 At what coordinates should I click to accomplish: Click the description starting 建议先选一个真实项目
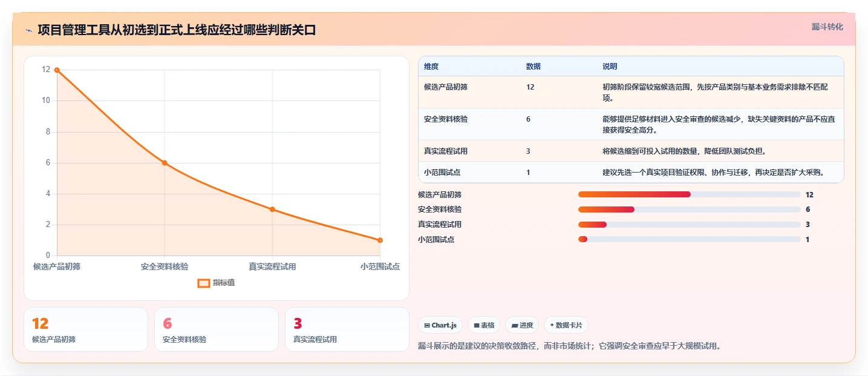pos(714,173)
